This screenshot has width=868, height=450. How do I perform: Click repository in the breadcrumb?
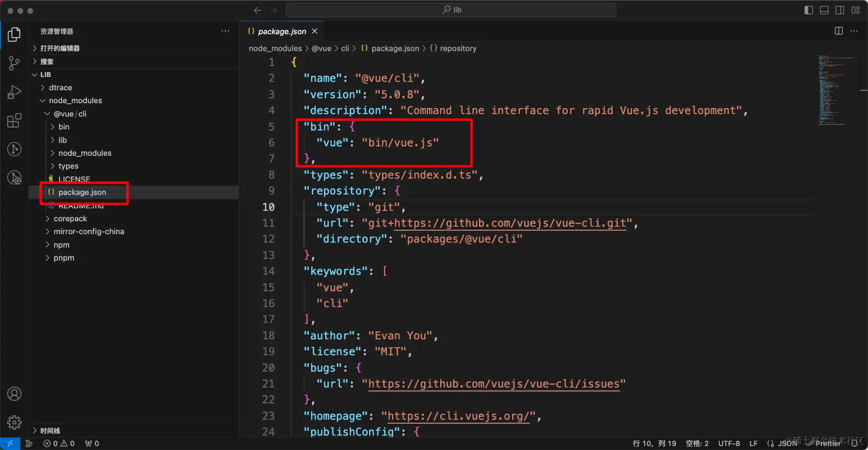click(453, 48)
